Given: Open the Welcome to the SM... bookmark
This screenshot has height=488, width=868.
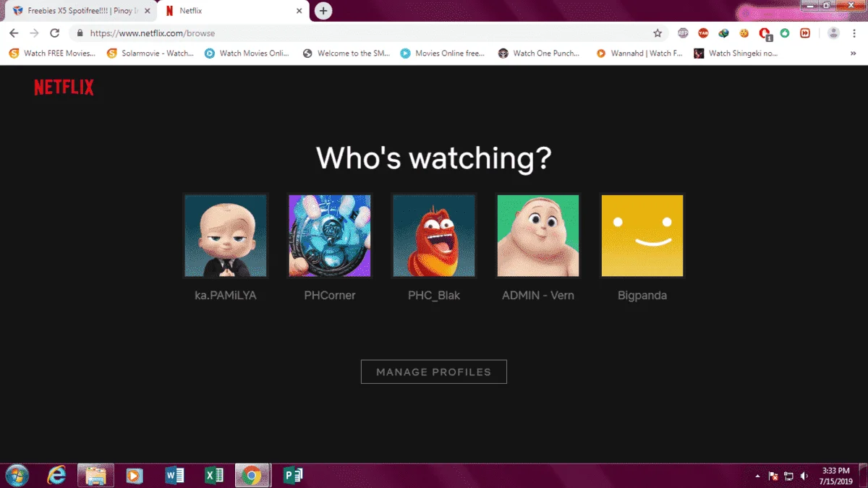Looking at the screenshot, I should 346,53.
